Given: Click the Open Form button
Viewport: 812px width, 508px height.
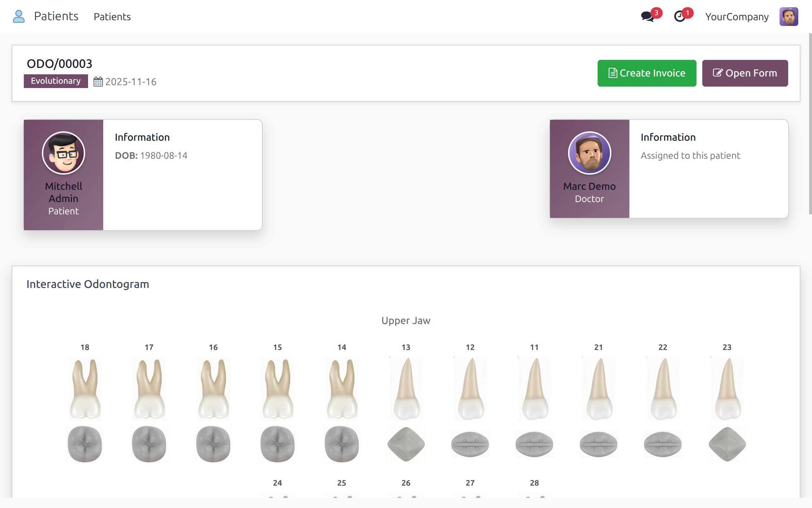Looking at the screenshot, I should click(745, 73).
